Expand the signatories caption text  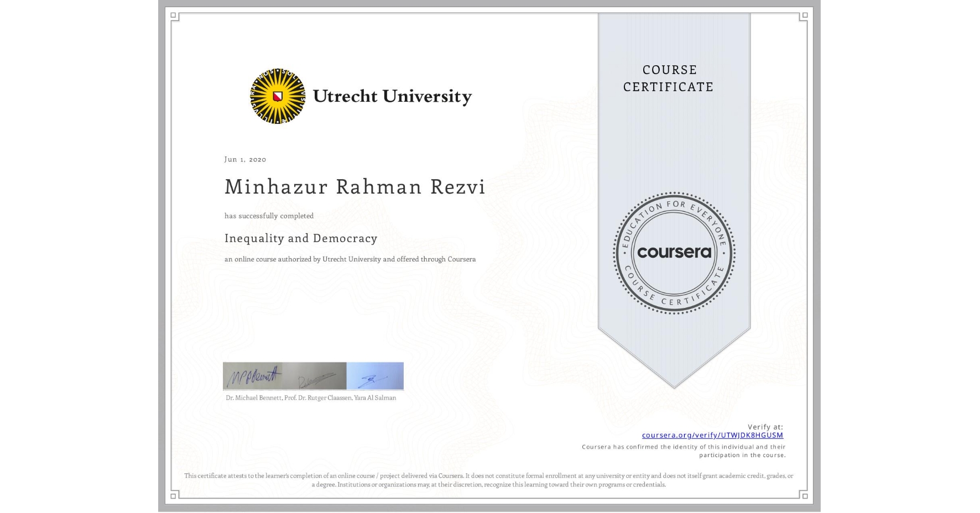click(x=310, y=397)
